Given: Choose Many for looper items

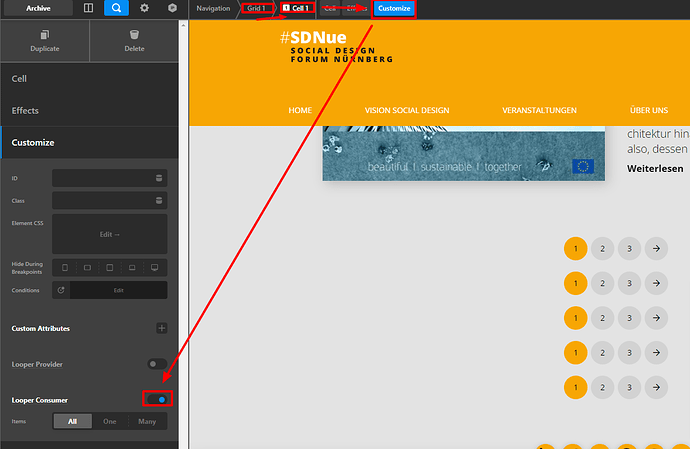Looking at the screenshot, I should coord(147,421).
